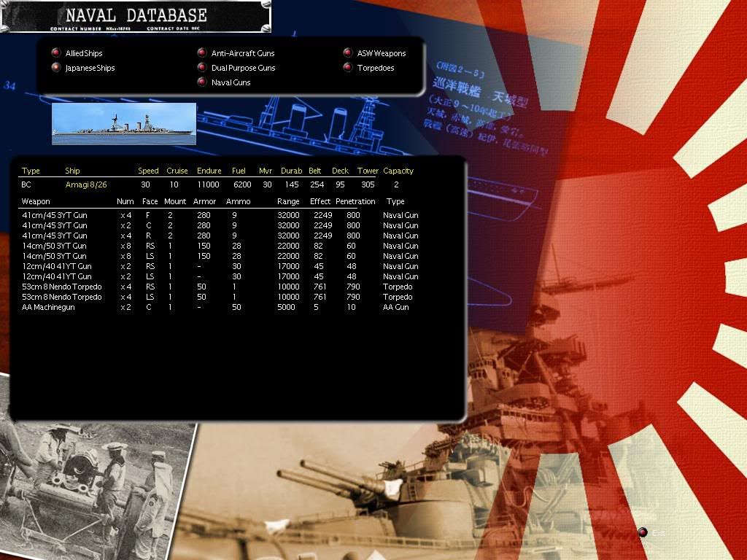Click the Type column header
This screenshot has width=747, height=560.
pos(31,171)
